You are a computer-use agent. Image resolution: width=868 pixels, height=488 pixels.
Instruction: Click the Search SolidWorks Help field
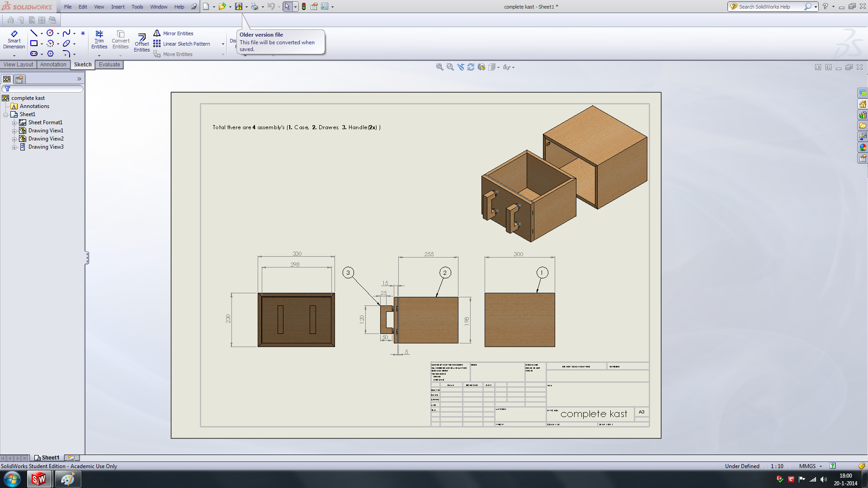click(x=769, y=7)
